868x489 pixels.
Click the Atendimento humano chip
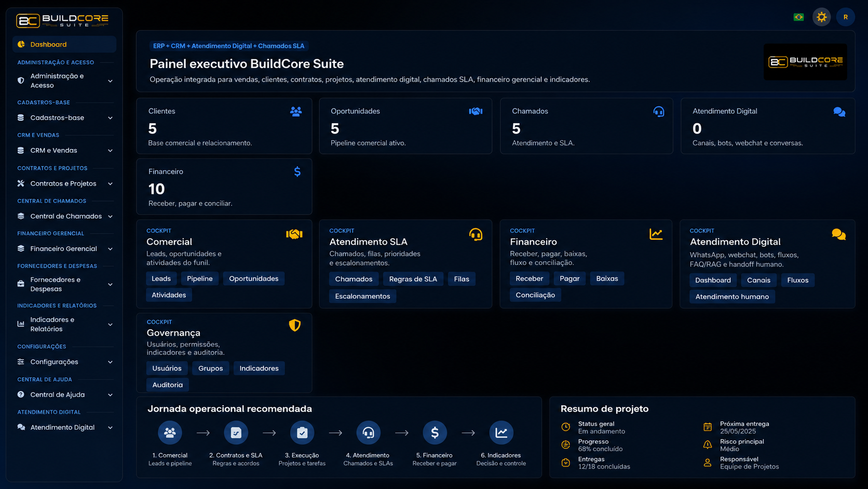pyautogui.click(x=732, y=297)
